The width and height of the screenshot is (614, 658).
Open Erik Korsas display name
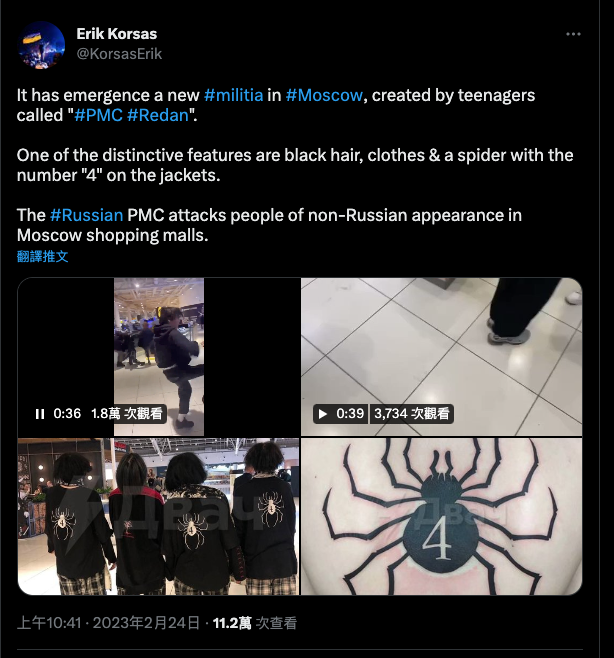pos(117,34)
